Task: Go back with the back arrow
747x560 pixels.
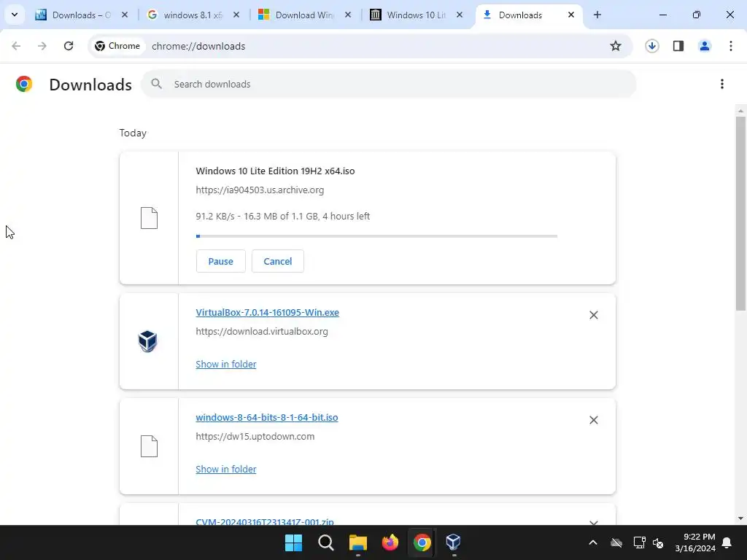Action: pyautogui.click(x=16, y=46)
